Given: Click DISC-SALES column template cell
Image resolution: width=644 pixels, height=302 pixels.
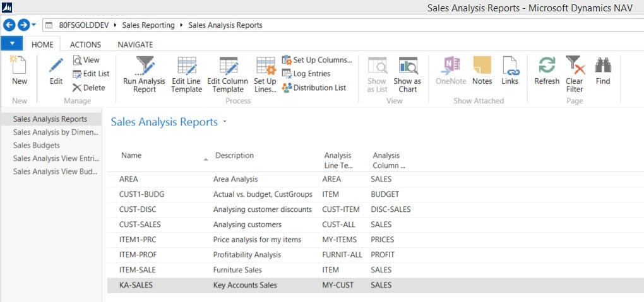Looking at the screenshot, I should (x=391, y=209).
